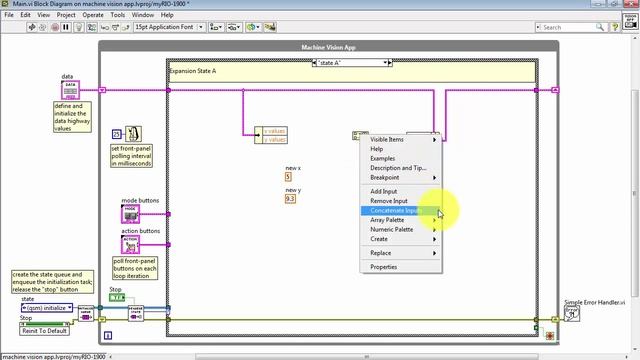Click the Step Into toolbar icon
Viewport: 640px width, 360px height.
[105, 27]
